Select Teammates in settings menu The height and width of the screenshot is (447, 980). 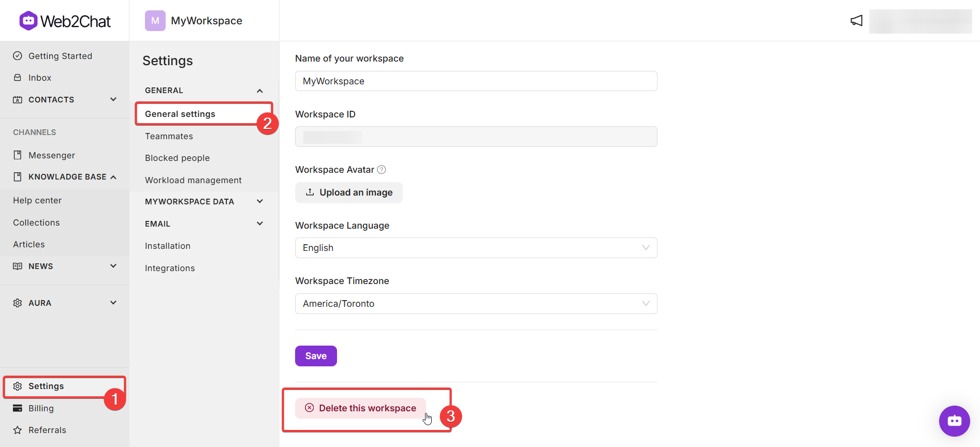169,136
